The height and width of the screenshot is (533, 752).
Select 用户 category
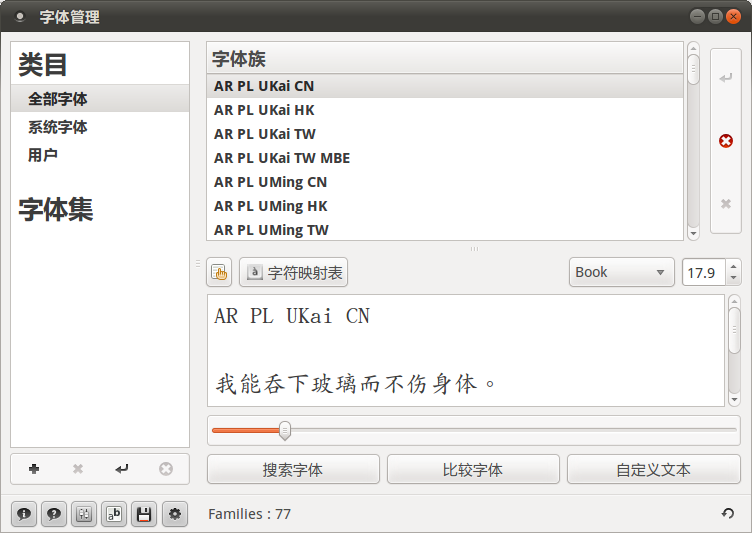coord(100,155)
